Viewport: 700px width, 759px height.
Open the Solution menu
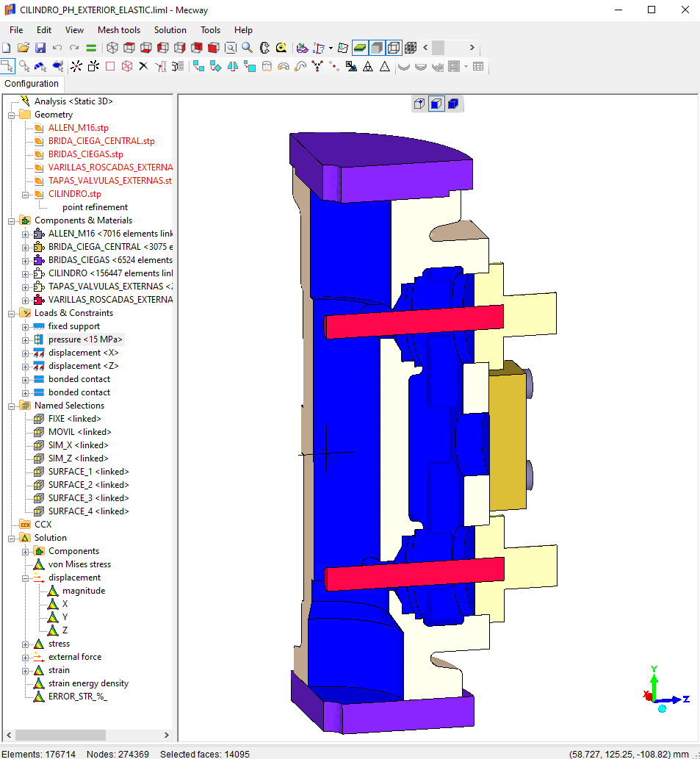[170, 30]
